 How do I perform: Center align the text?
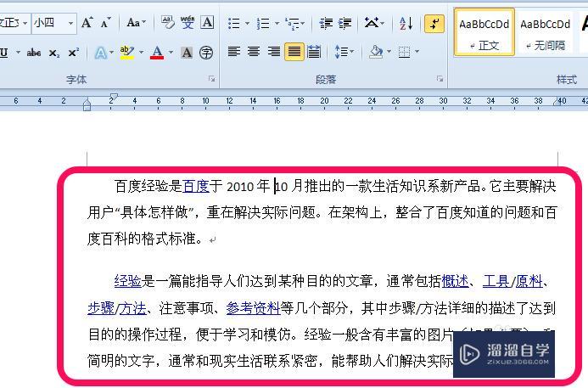[254, 52]
